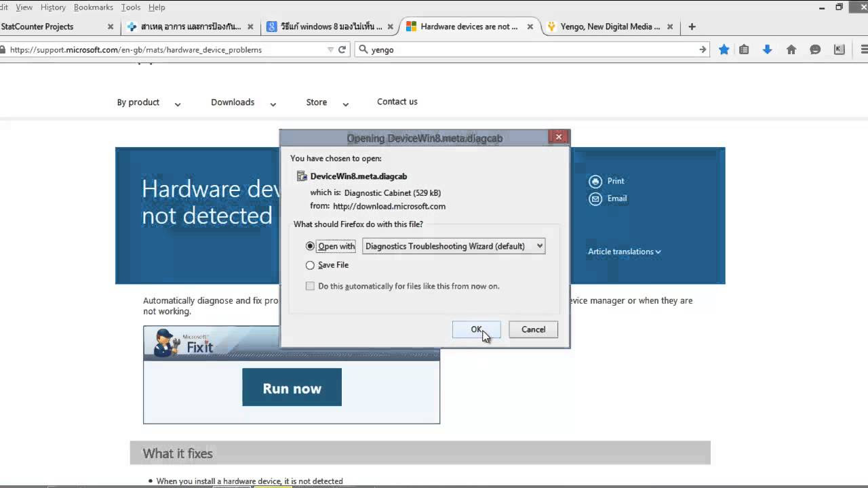868x488 pixels.
Task: Click the Print icon on the page
Action: [595, 181]
